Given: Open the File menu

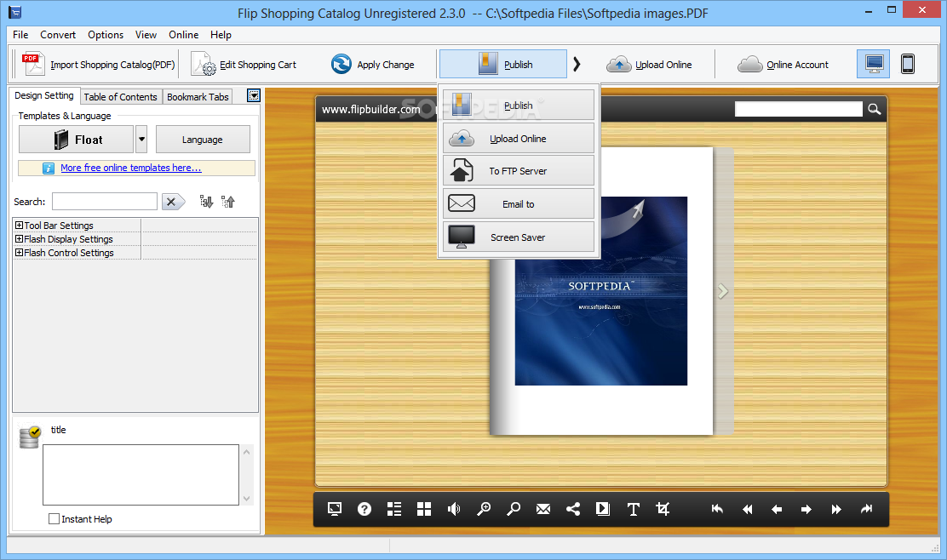Looking at the screenshot, I should [20, 35].
